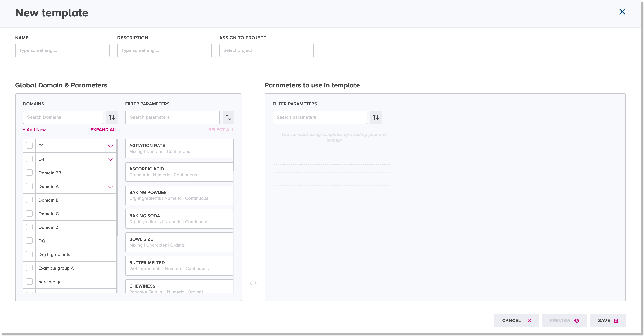Focus the template Name input field
Viewport: 644px width, 336px height.
tap(62, 50)
